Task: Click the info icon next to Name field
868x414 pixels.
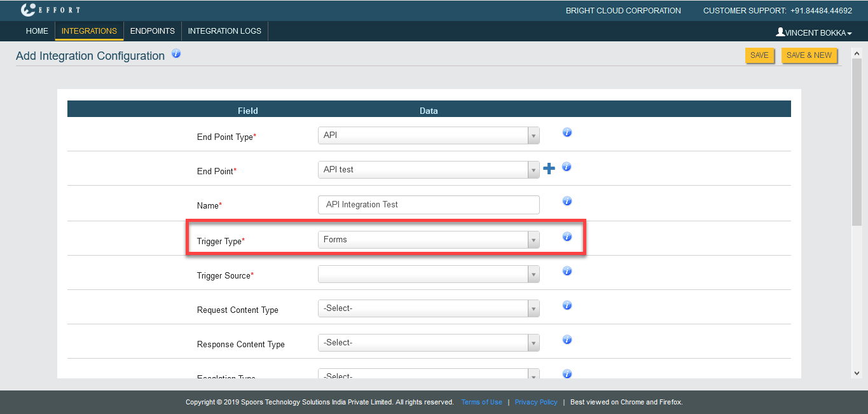Action: (567, 202)
